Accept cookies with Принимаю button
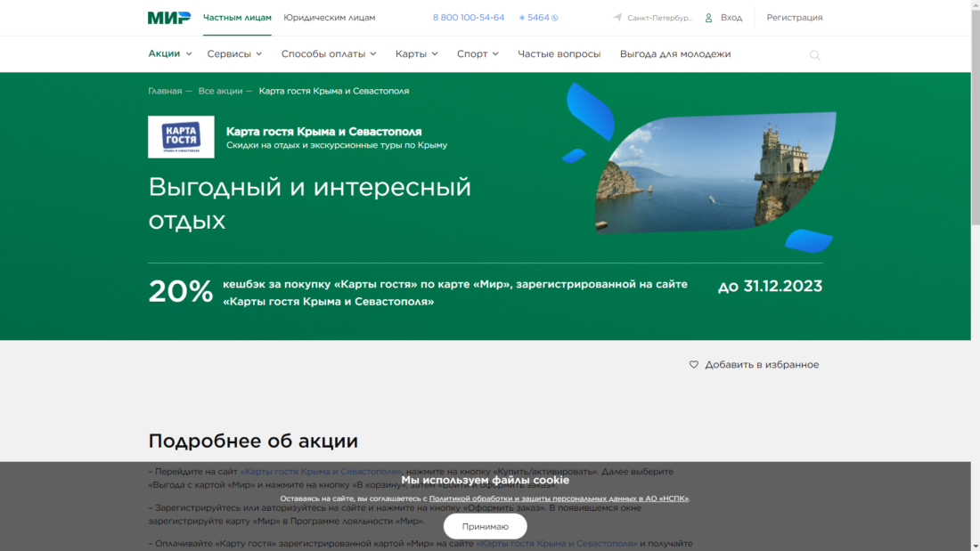 (x=485, y=526)
